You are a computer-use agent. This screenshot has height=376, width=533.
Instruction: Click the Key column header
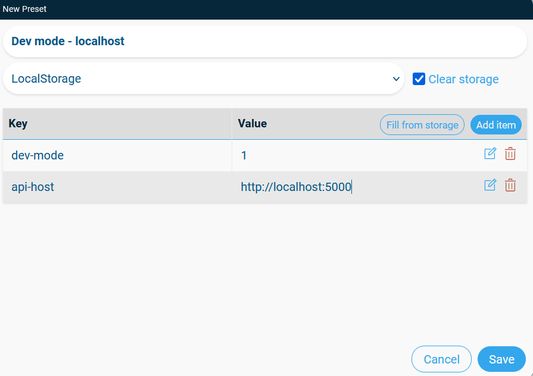pos(18,123)
